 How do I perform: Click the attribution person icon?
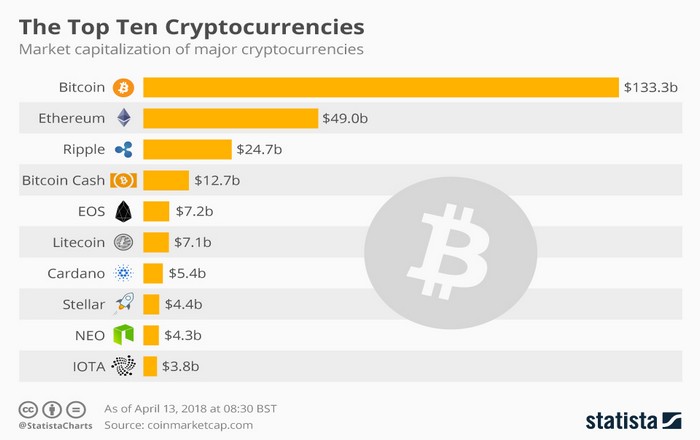(x=52, y=410)
